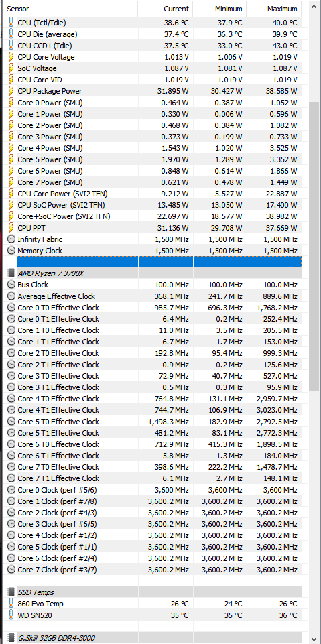Select the highlighted blue empty row
This screenshot has width=321, height=644.
point(159,261)
